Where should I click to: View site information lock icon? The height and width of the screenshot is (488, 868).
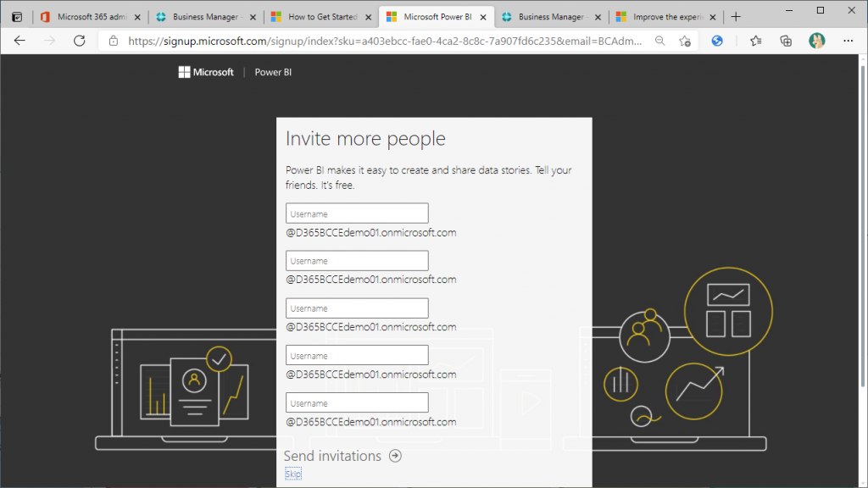(x=114, y=41)
